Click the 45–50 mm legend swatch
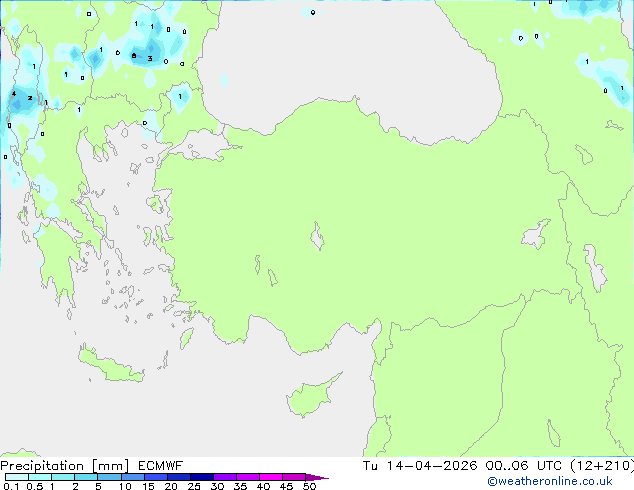 [x=294, y=477]
